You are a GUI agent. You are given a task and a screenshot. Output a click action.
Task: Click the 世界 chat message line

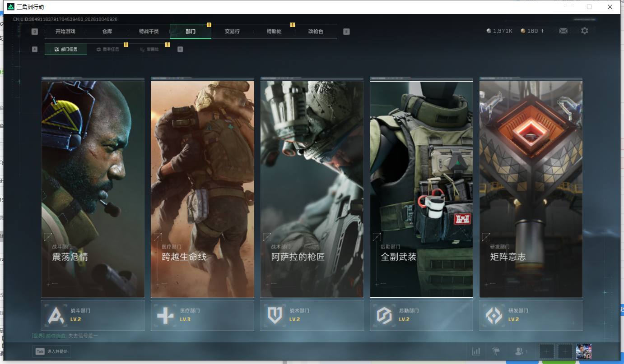65,336
